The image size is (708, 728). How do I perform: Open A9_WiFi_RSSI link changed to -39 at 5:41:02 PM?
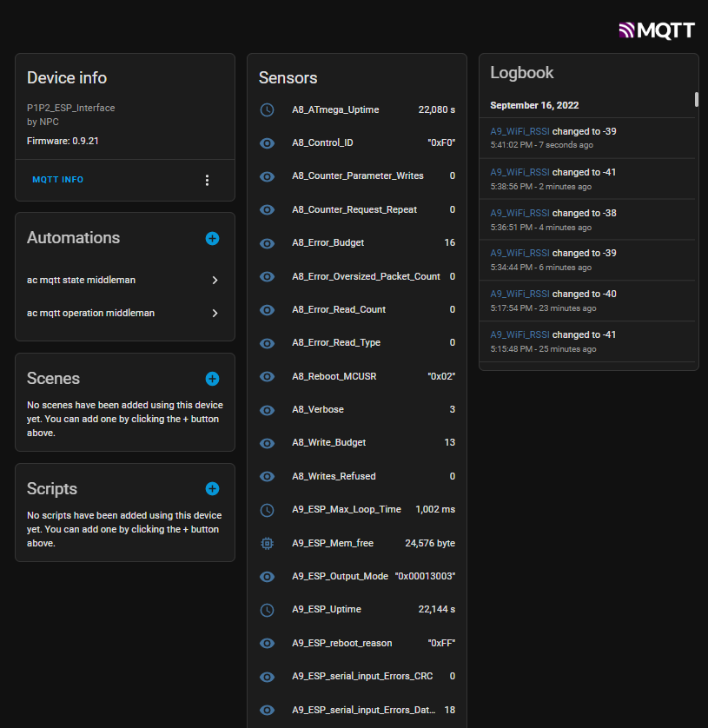pos(519,131)
